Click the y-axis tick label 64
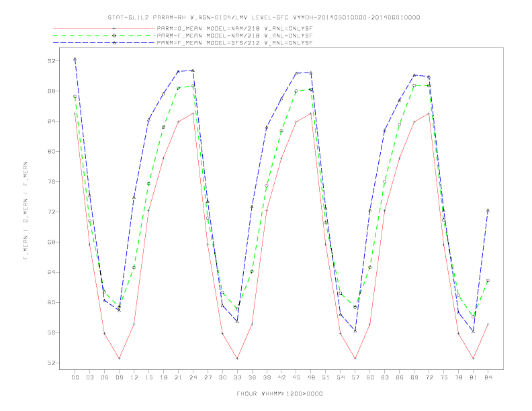This screenshot has width=532, height=411. pos(52,272)
